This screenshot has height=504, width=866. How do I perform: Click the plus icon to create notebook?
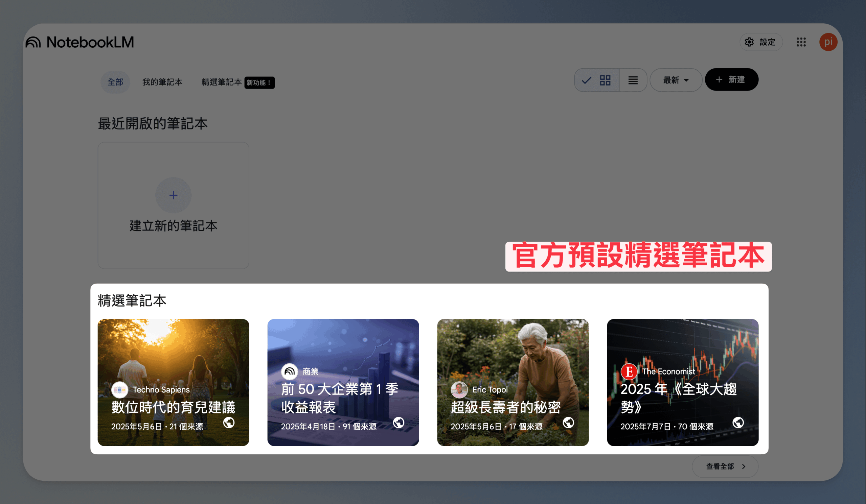(173, 195)
